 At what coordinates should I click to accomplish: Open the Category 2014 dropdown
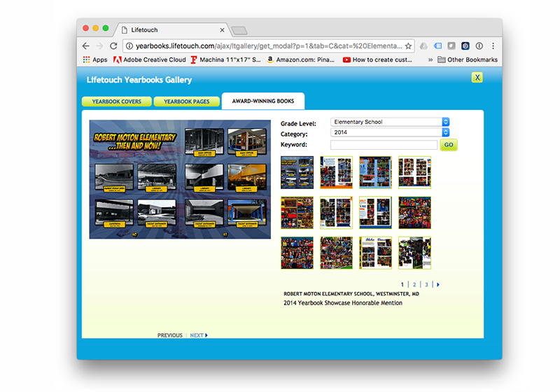point(390,132)
